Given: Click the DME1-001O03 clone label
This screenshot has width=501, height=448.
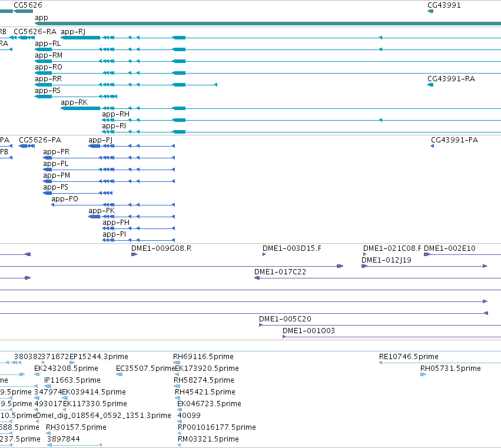Looking at the screenshot, I should [x=308, y=331].
